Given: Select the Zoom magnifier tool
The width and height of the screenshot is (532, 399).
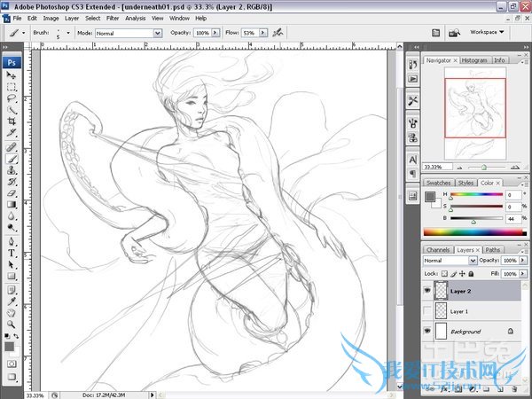Looking at the screenshot, I should 12,323.
